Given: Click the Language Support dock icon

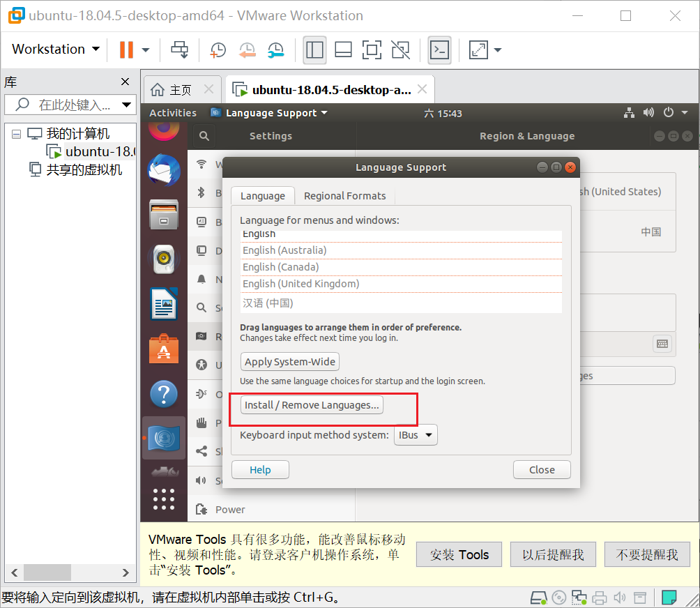Looking at the screenshot, I should 164,438.
